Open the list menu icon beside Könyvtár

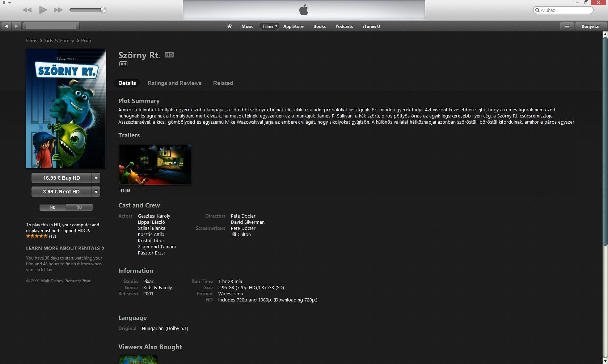click(x=567, y=26)
